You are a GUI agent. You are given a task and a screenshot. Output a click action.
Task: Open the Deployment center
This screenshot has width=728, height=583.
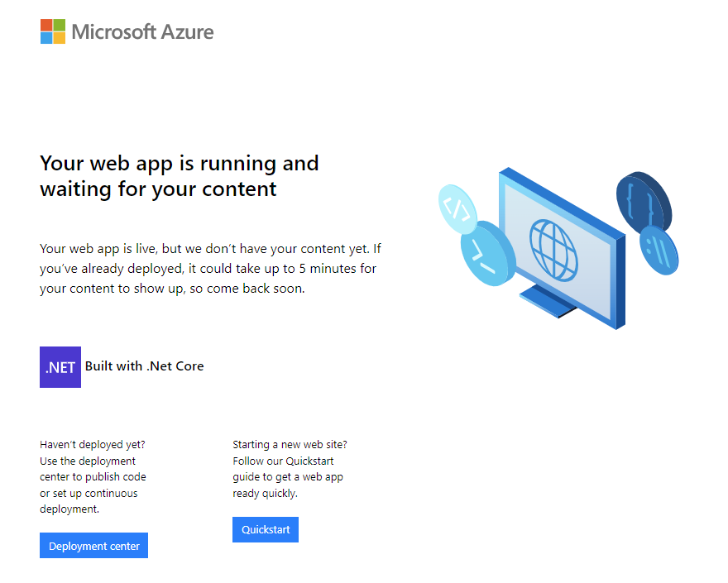pyautogui.click(x=93, y=546)
